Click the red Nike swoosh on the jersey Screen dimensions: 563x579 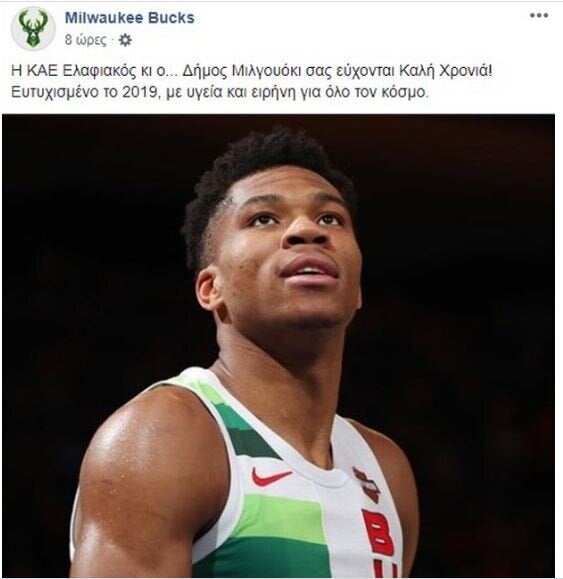coord(271,477)
